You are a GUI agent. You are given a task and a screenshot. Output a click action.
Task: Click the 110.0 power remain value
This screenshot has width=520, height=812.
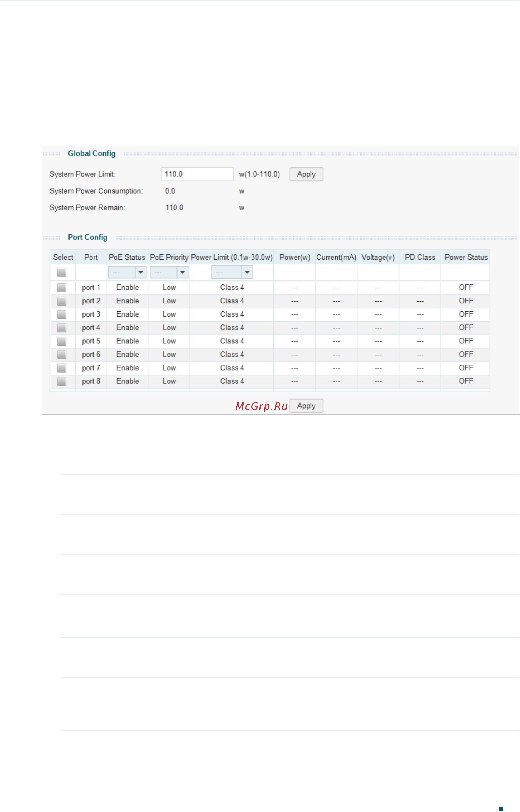pos(174,208)
